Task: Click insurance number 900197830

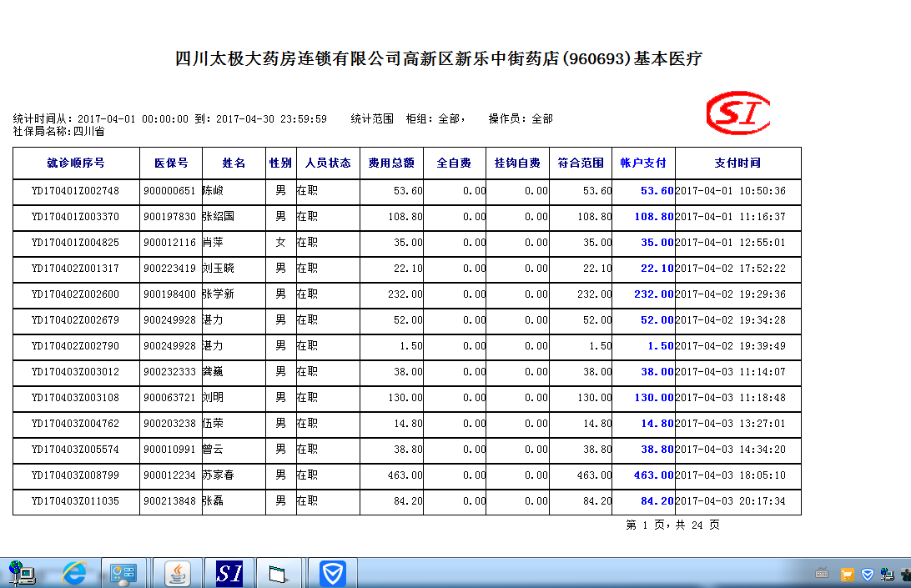Action: pyautogui.click(x=169, y=217)
